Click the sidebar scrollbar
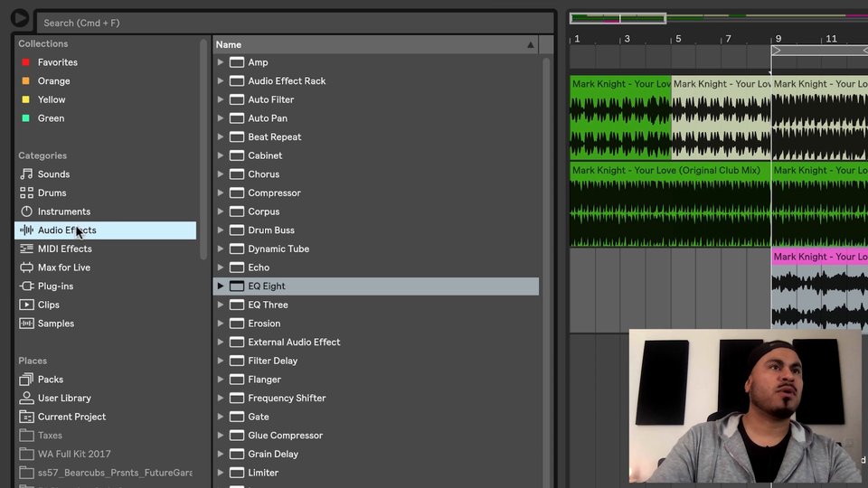This screenshot has width=868, height=488. (x=203, y=149)
